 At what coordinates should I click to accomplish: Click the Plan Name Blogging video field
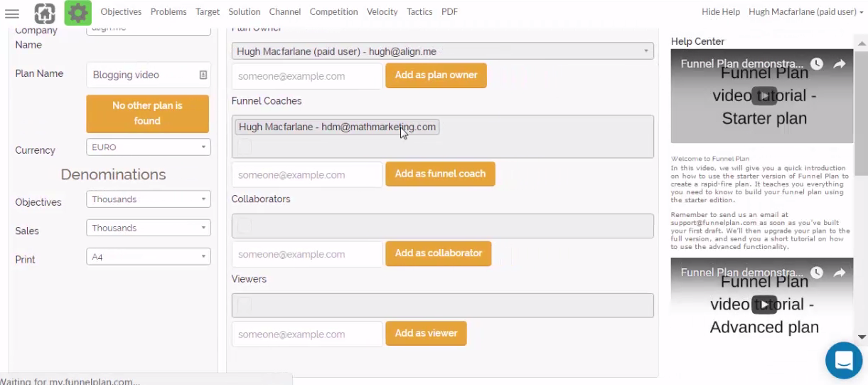click(x=148, y=75)
